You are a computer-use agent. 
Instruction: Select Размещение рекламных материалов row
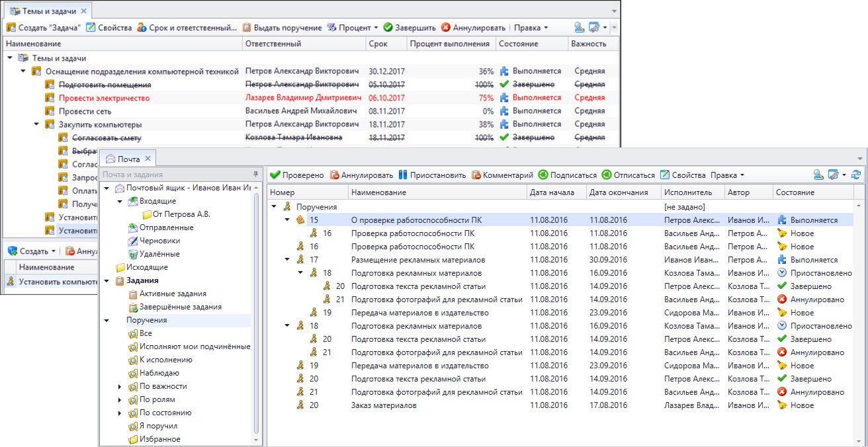click(x=561, y=260)
